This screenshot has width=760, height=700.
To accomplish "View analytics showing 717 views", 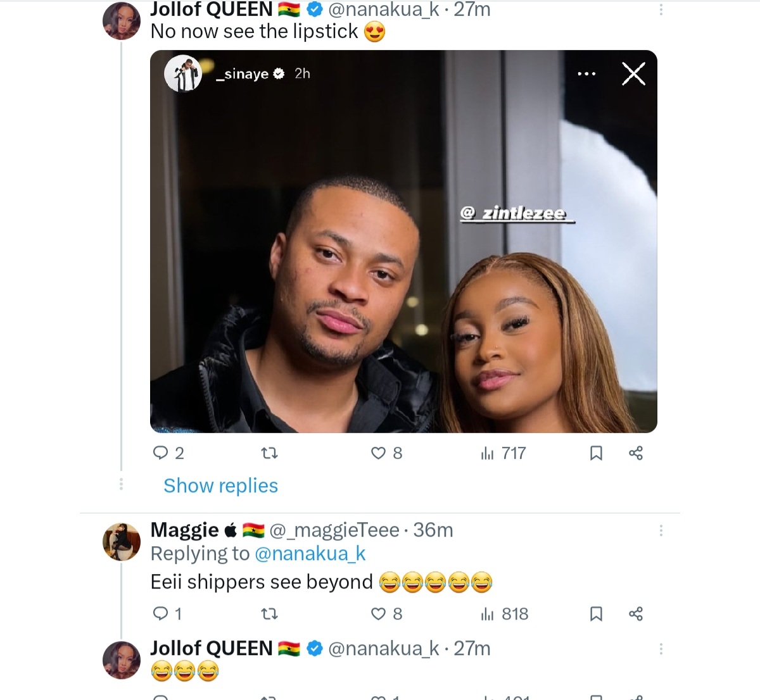I will pyautogui.click(x=503, y=453).
